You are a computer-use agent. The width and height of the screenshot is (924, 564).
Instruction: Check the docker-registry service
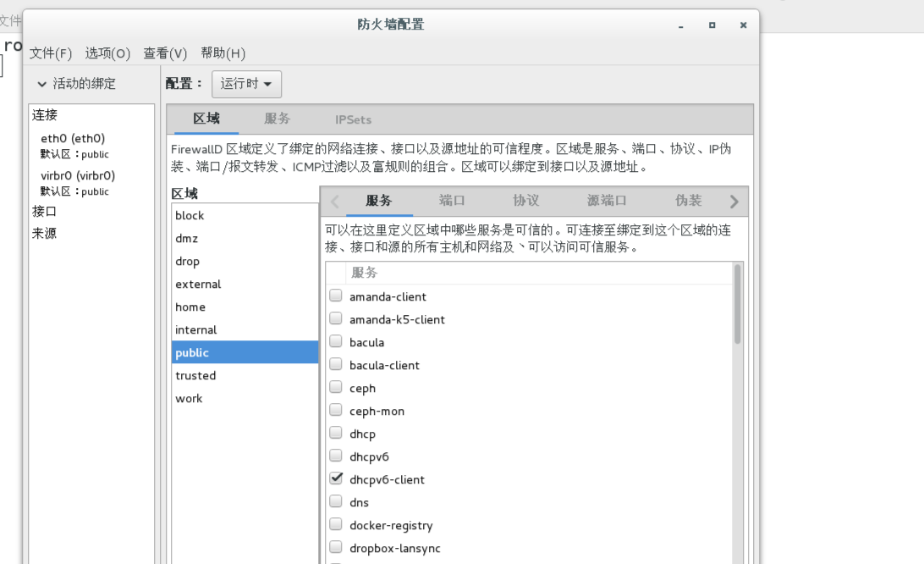336,524
